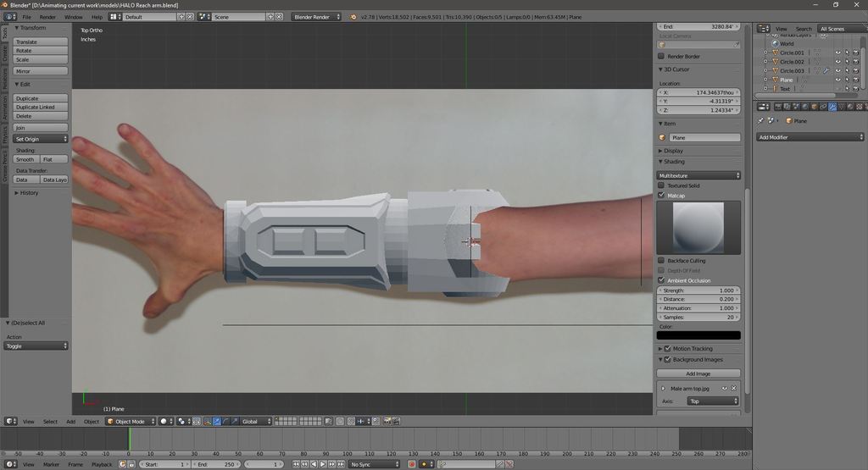Open the 3D view Select menu
This screenshot has height=470, width=868.
pos(50,422)
